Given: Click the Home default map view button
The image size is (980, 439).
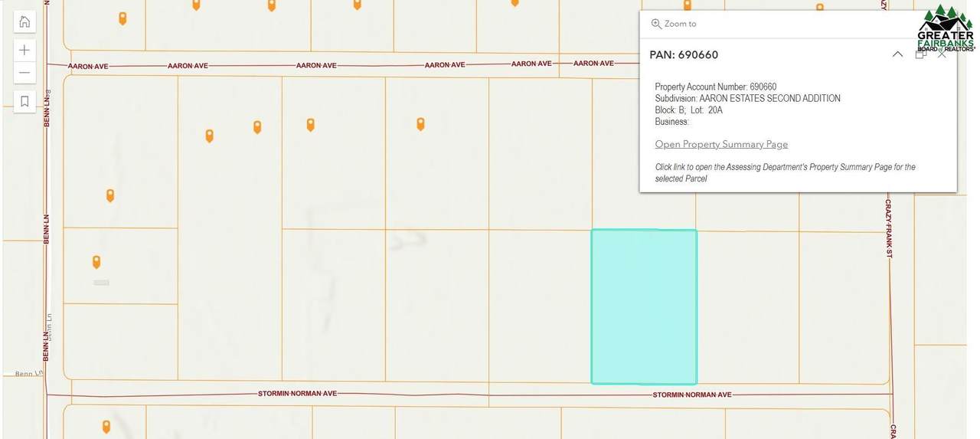Looking at the screenshot, I should pos(24,21).
